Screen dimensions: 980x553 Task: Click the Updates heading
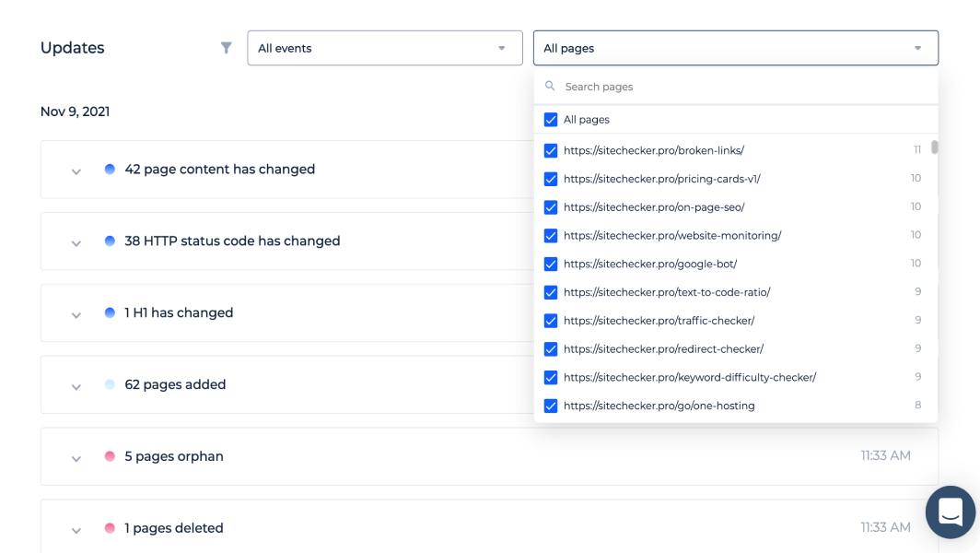pos(73,48)
